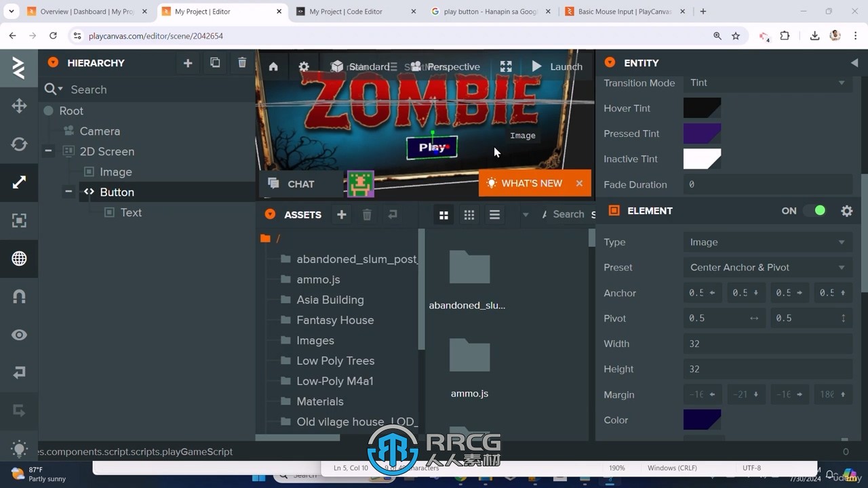Close the What's New banner
The image size is (868, 488).
(x=579, y=183)
